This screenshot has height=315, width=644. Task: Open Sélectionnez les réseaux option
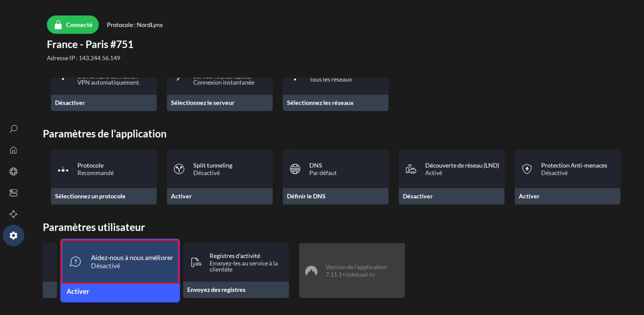(x=335, y=103)
